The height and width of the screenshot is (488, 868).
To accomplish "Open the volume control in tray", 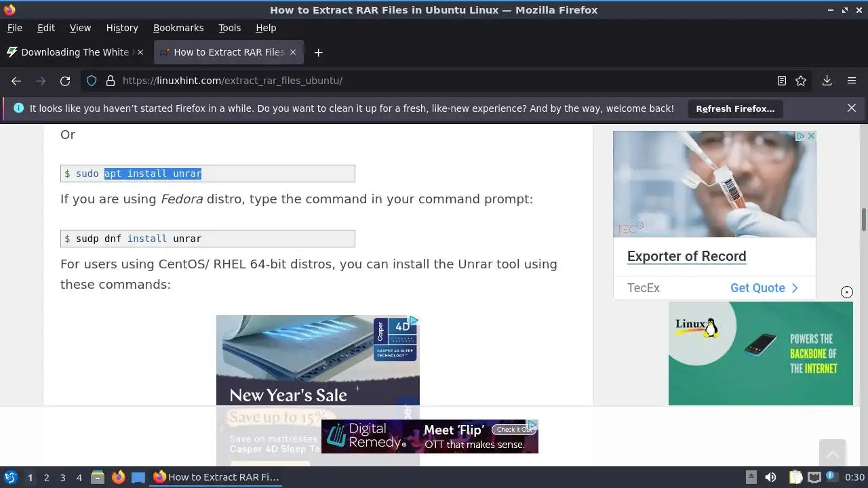I will click(770, 477).
